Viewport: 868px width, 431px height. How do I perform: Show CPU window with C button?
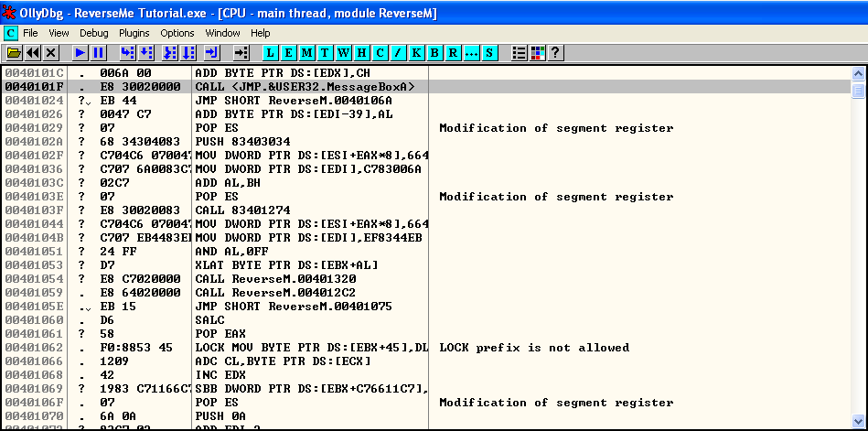[x=380, y=53]
